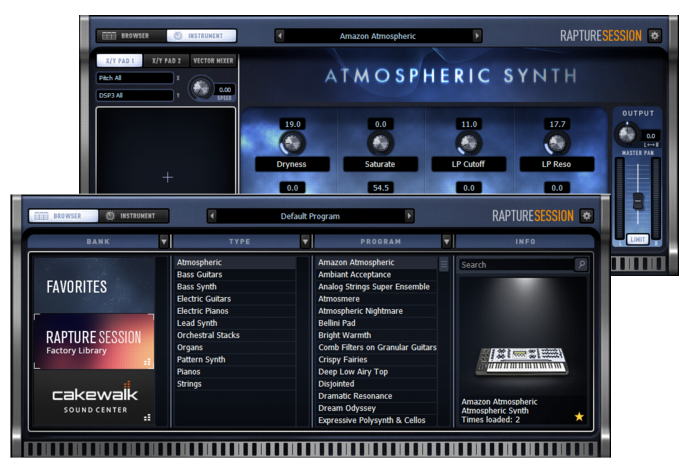Click the Dryness parameter label
The image size is (698, 476).
pyautogui.click(x=292, y=164)
